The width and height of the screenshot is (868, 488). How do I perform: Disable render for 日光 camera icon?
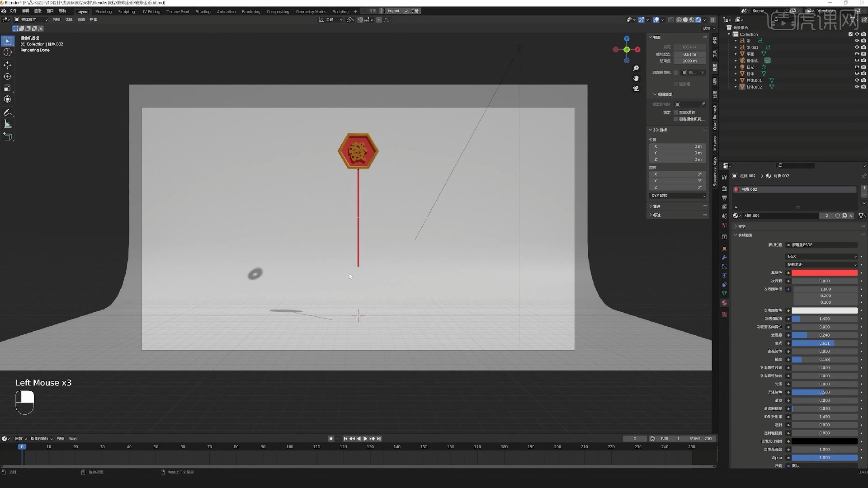point(863,67)
